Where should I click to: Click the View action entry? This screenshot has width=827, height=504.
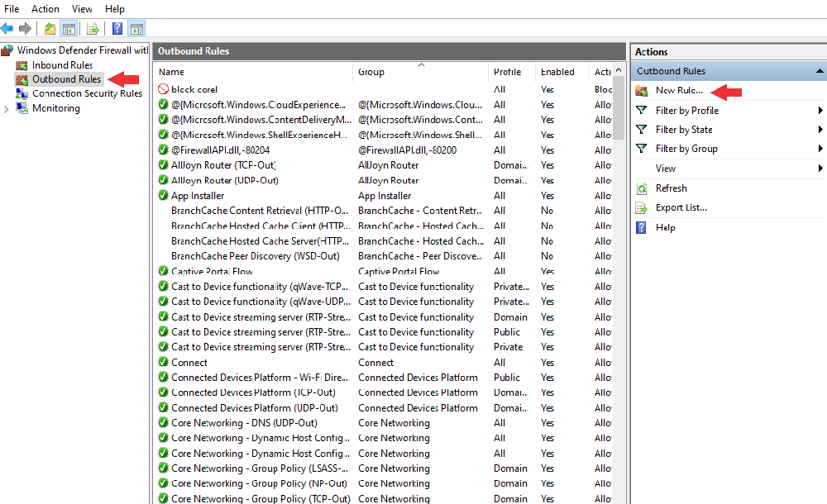click(x=666, y=169)
